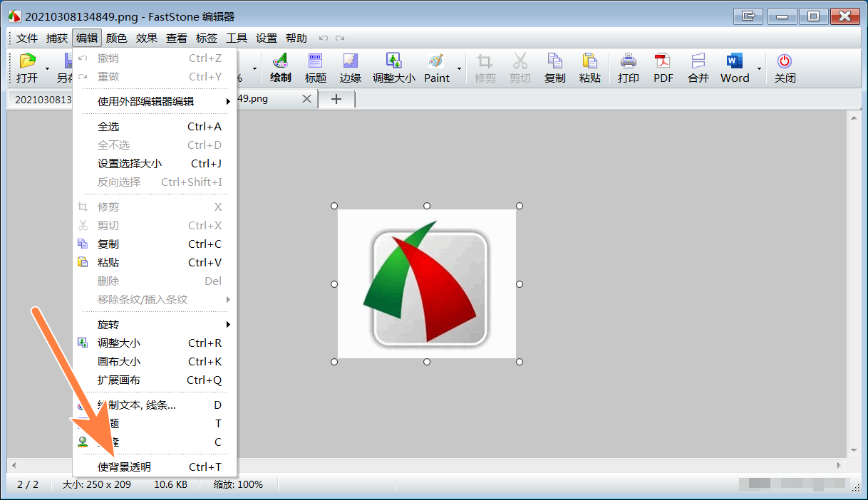Open the 效果 effects menu
Viewport: 868px width, 500px height.
147,38
